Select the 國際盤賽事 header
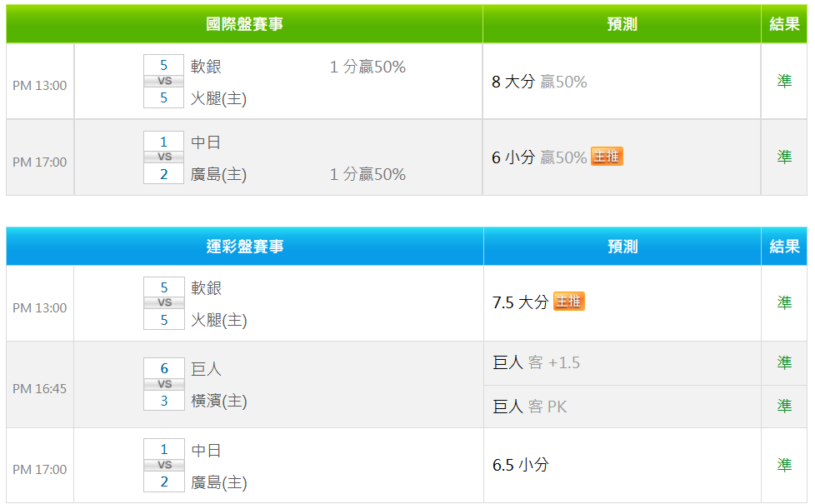Screen dimensions: 815x504 (x=244, y=24)
